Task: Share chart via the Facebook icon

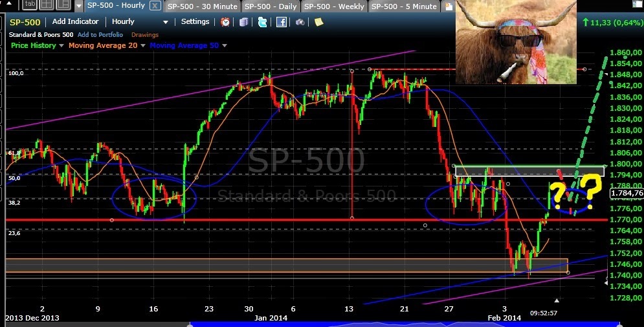Action: [282, 22]
